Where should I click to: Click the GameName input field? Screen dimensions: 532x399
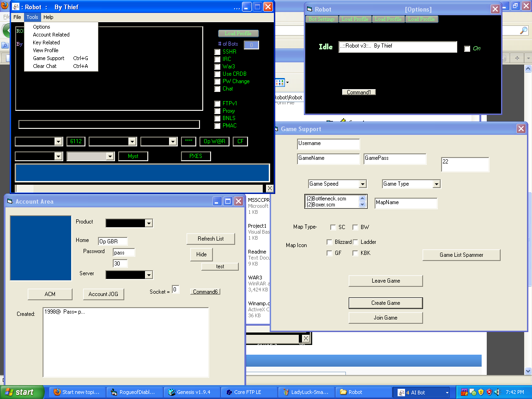point(328,159)
